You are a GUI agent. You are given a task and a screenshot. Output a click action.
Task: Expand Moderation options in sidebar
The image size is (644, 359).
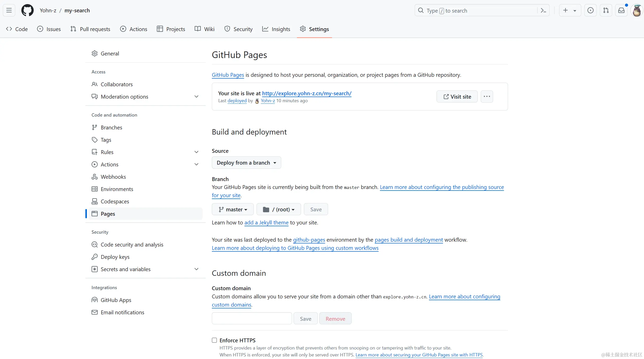click(196, 97)
